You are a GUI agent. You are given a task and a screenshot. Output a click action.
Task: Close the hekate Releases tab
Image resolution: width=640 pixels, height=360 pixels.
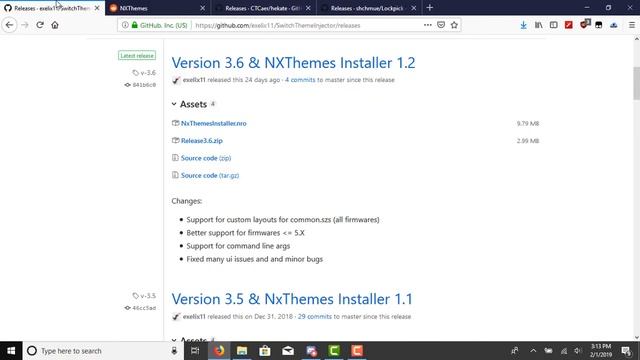[308, 8]
